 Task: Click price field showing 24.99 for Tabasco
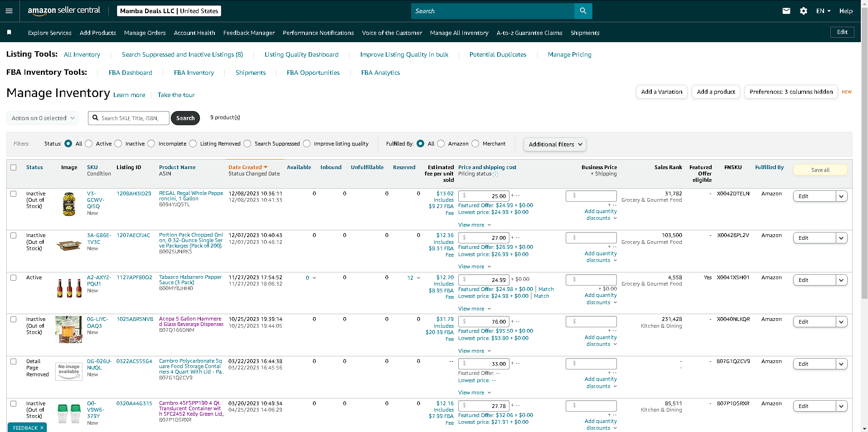point(484,280)
